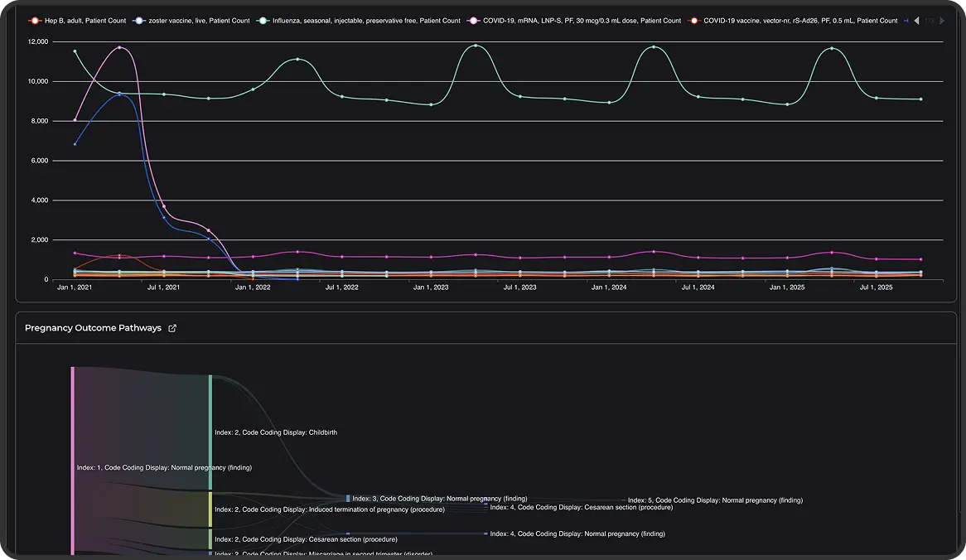Click Index 5 Normal pregnancy node label

[x=715, y=500]
